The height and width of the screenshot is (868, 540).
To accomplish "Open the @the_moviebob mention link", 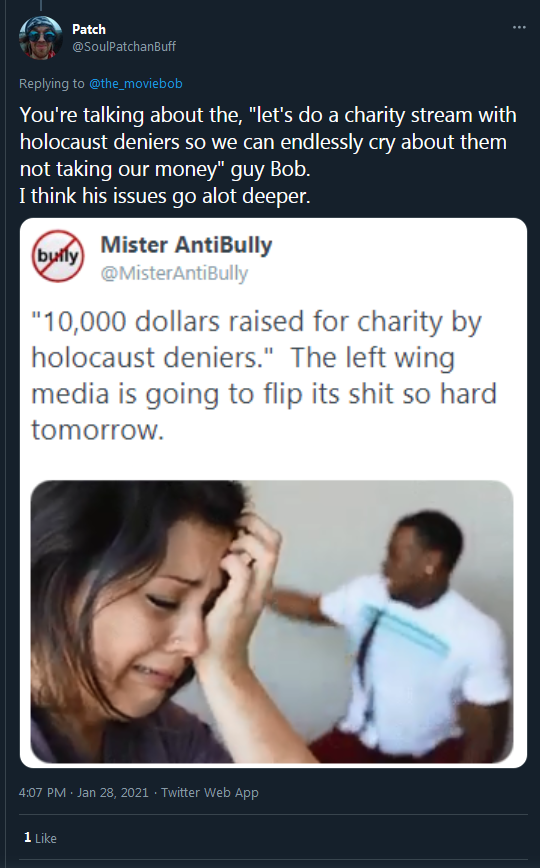I will pyautogui.click(x=136, y=84).
